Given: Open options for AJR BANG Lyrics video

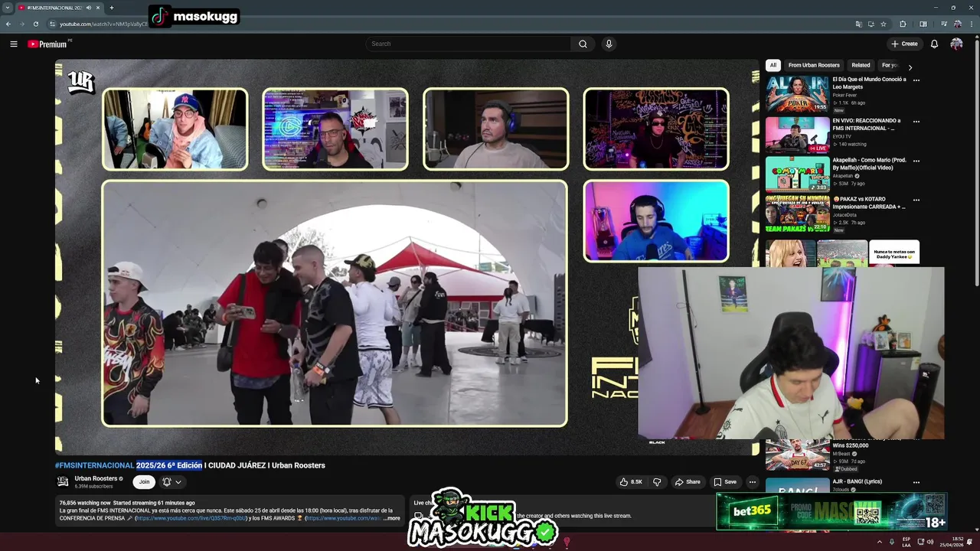Looking at the screenshot, I should (x=916, y=482).
